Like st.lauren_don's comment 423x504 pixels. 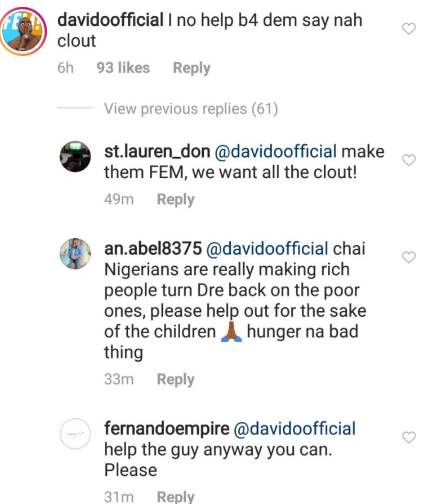pos(408,160)
